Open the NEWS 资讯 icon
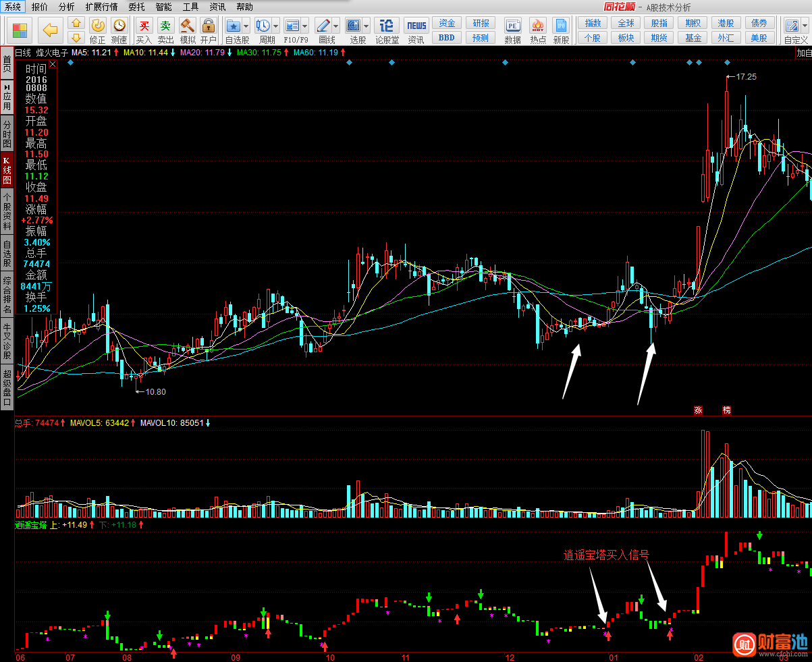 (x=416, y=26)
